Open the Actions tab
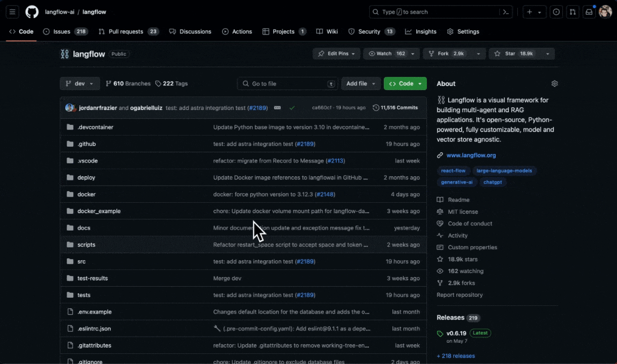Image resolution: width=617 pixels, height=364 pixels. point(237,31)
